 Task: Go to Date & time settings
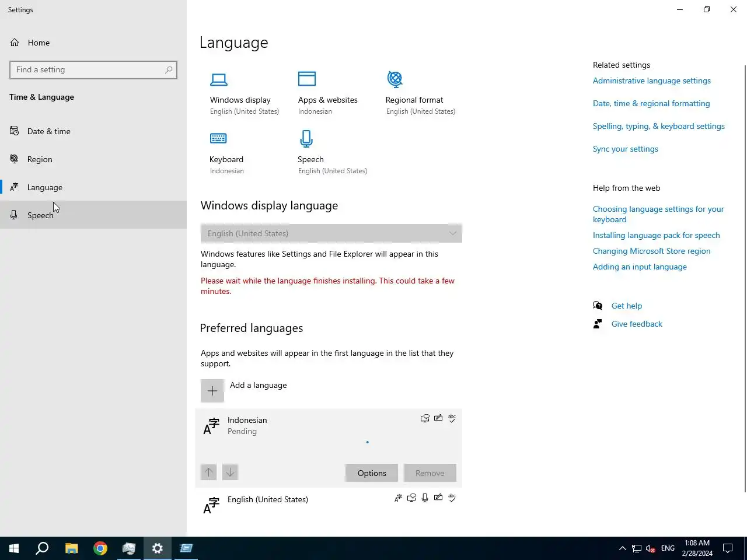point(93,131)
